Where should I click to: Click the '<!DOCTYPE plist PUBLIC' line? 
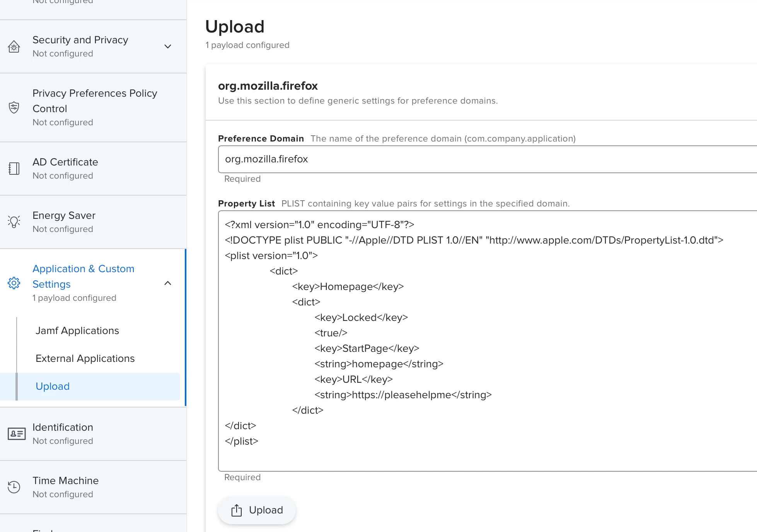474,240
